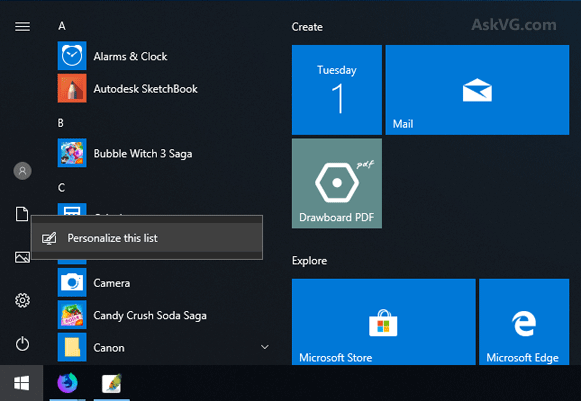
Task: Open Settings gear icon in Start sidebar
Action: [22, 300]
